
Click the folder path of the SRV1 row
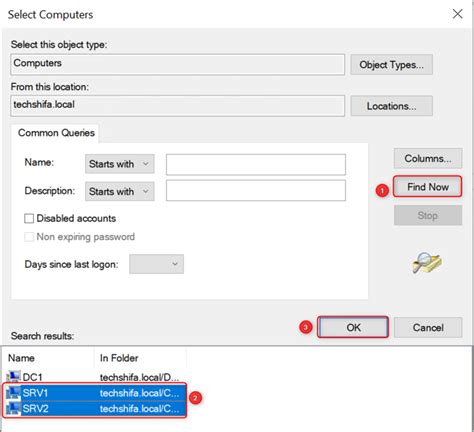pos(139,393)
